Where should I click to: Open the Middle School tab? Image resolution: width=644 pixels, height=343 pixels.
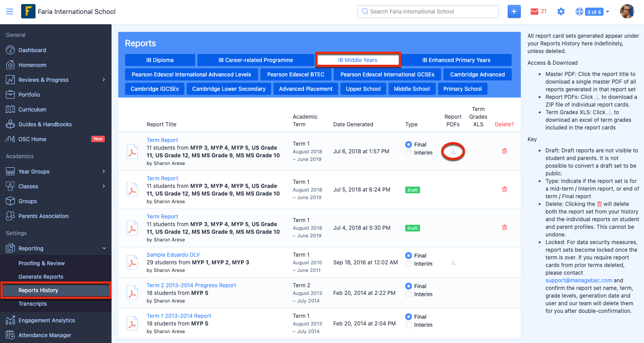412,89
